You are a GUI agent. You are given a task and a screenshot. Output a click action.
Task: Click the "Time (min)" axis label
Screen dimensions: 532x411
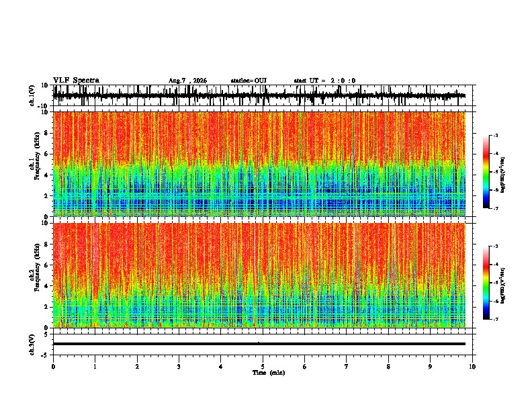tap(269, 373)
